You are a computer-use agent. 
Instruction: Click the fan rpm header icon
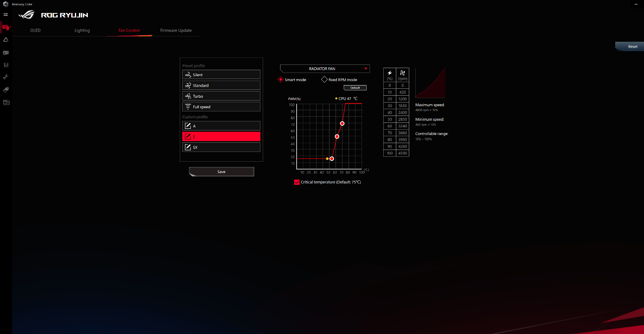point(402,73)
